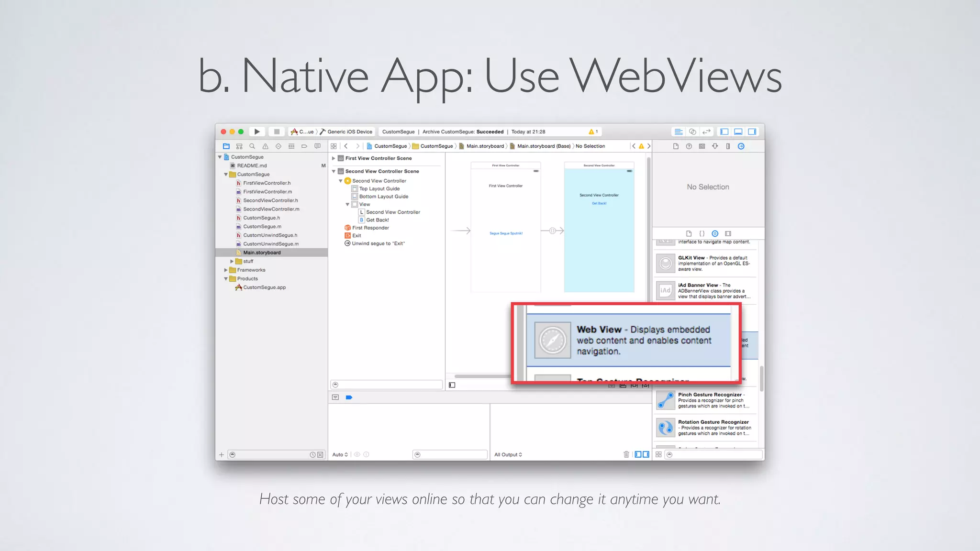Switch to the Standard editor
The height and width of the screenshot is (551, 980).
pyautogui.click(x=679, y=132)
